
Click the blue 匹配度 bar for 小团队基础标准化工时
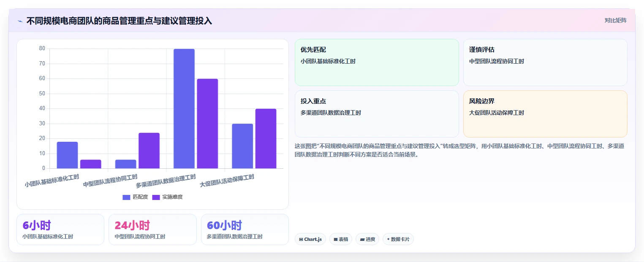coord(67,155)
